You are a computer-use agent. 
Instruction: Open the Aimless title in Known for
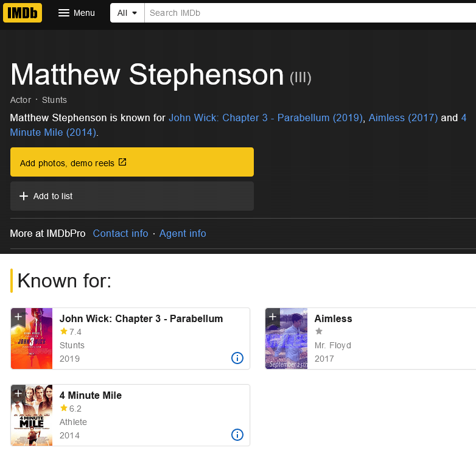[333, 318]
